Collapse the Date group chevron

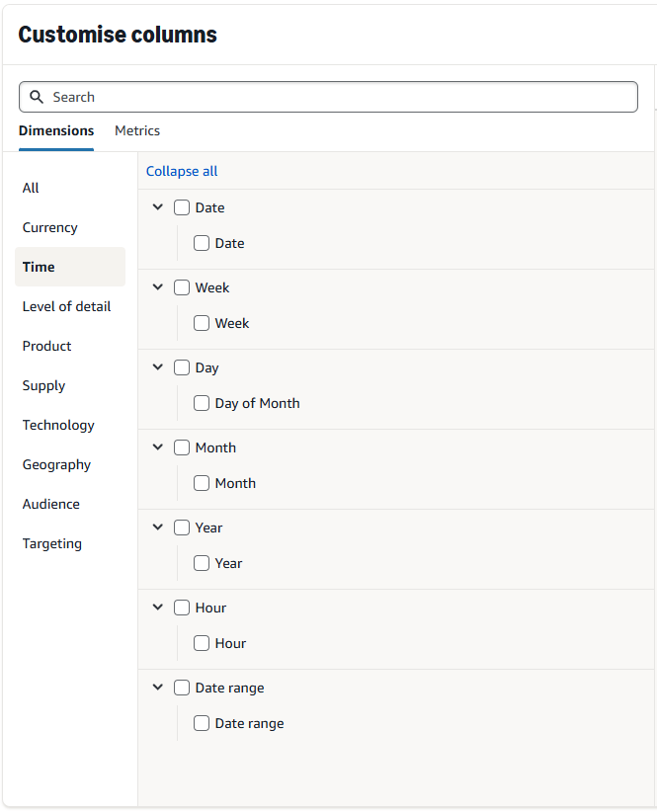pyautogui.click(x=158, y=207)
